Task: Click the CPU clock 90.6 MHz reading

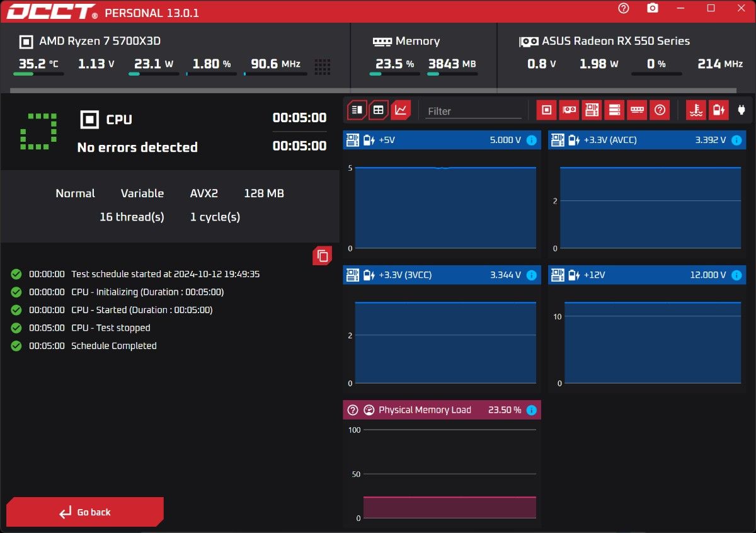Action: (x=275, y=64)
